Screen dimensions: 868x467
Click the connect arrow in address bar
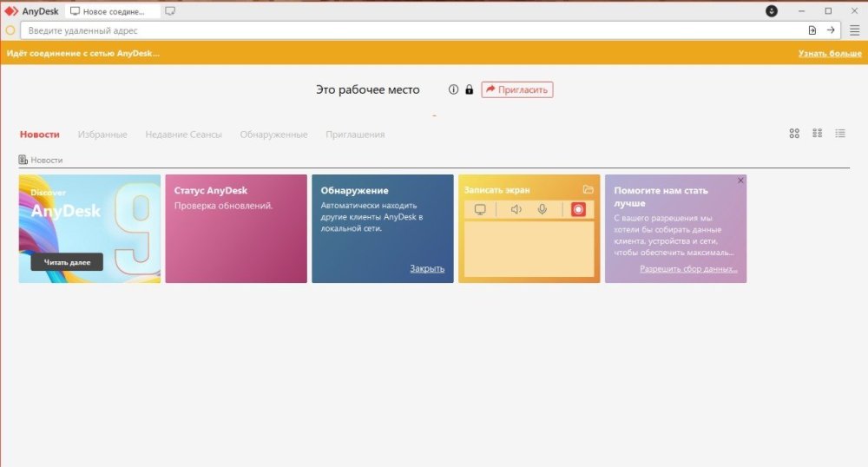(x=831, y=30)
